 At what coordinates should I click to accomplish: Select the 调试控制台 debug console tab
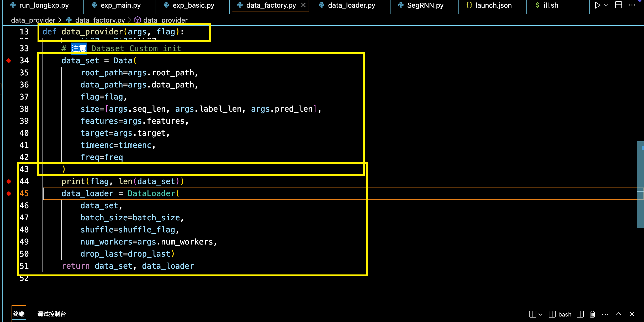coord(52,314)
